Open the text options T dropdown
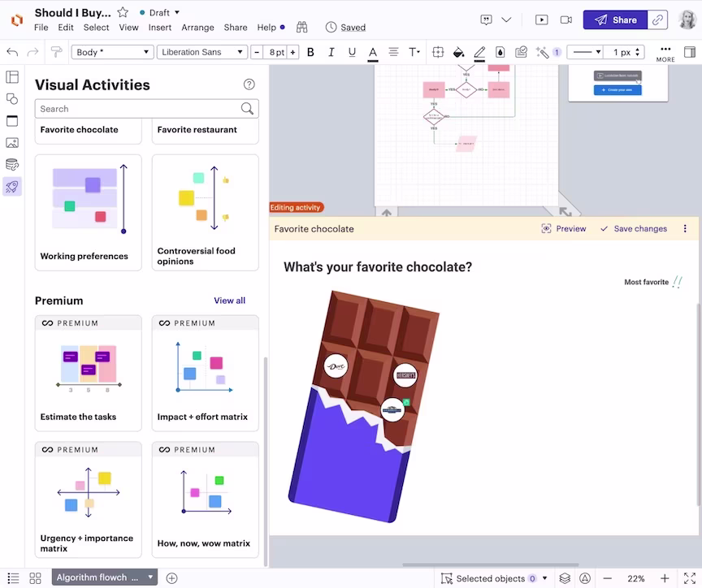The height and width of the screenshot is (588, 702). pyautogui.click(x=414, y=52)
